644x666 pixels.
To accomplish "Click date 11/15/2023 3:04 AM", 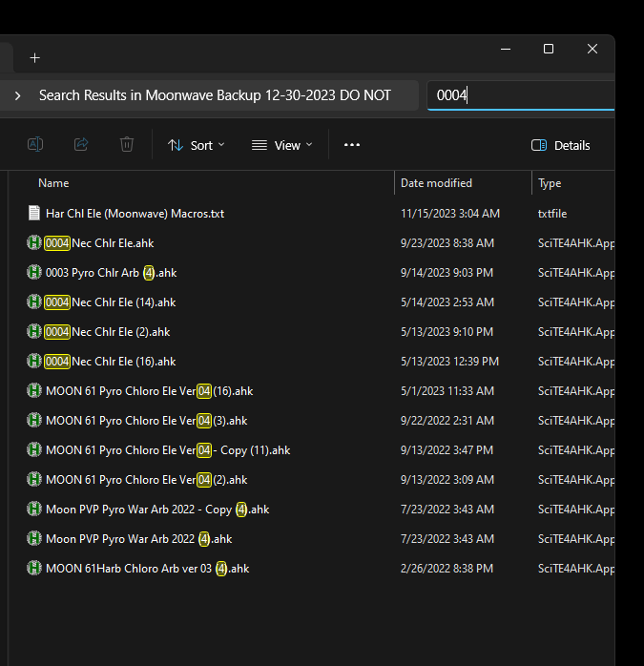I will [450, 213].
